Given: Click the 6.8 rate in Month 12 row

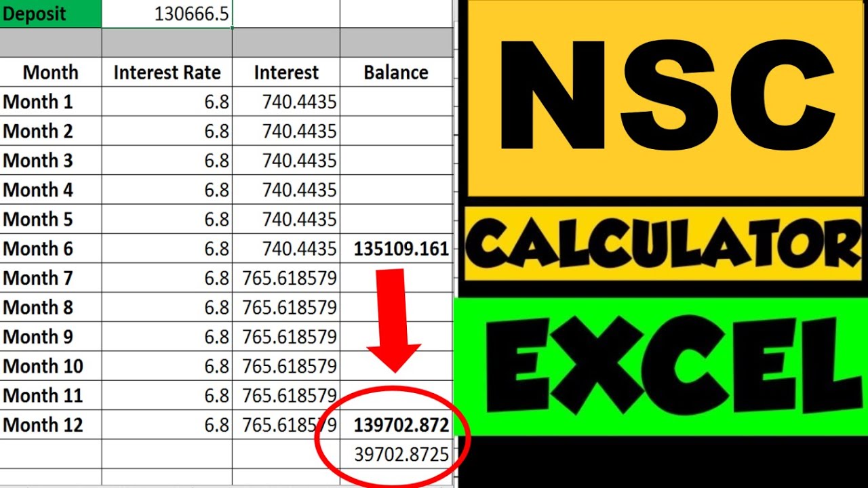Looking at the screenshot, I should [x=167, y=425].
